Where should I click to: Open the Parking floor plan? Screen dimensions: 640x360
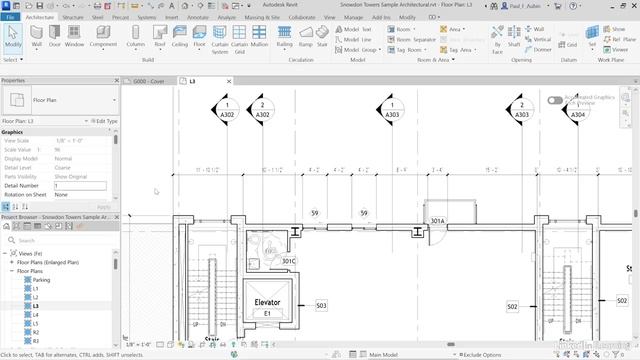click(x=41, y=280)
